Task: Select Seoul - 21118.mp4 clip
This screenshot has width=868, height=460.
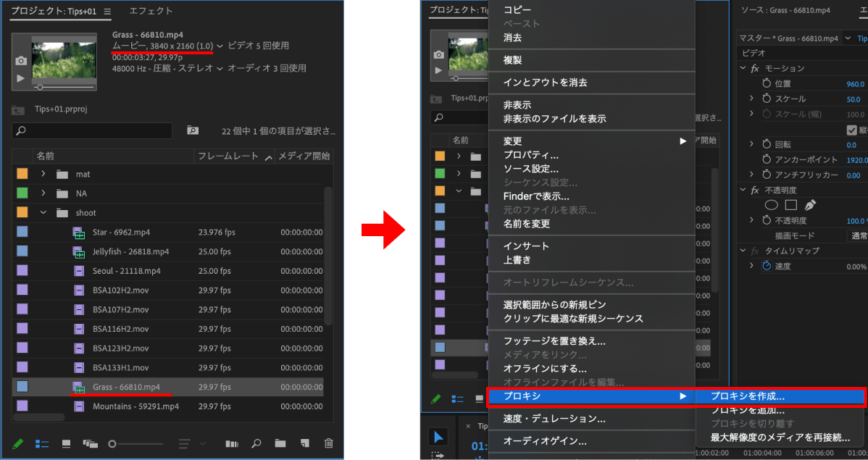Action: [126, 271]
